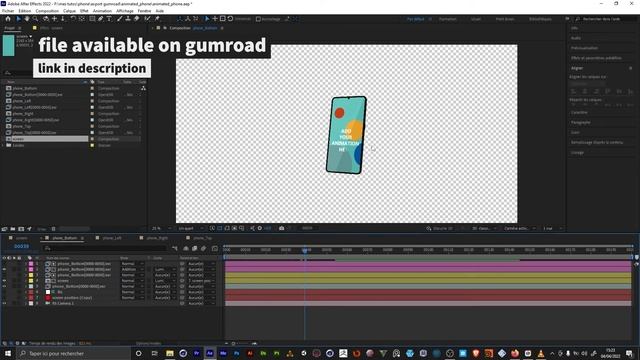Viewport: 640px width, 360px height.
Task: Select the Puppet Pin tool
Action: coord(157,19)
